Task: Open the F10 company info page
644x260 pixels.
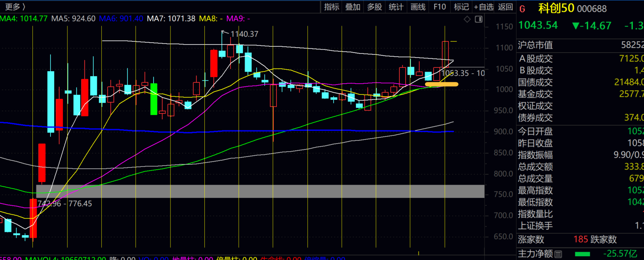Action: tap(440, 7)
